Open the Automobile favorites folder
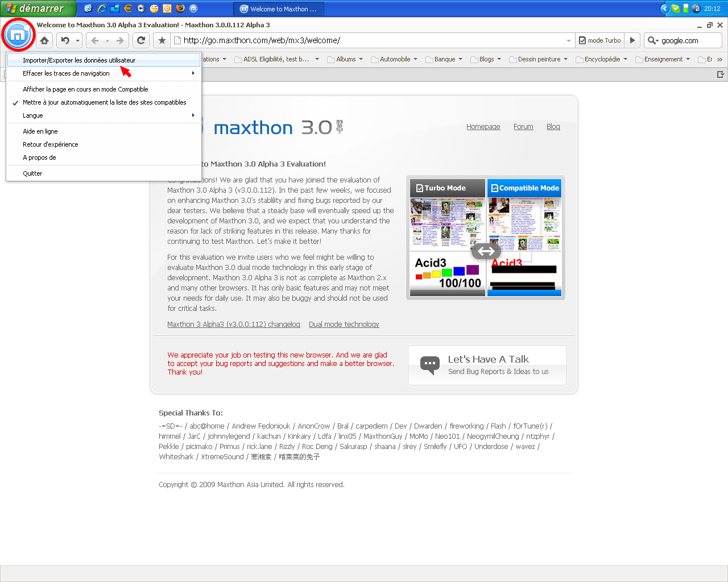The image size is (728, 582). pos(395,59)
